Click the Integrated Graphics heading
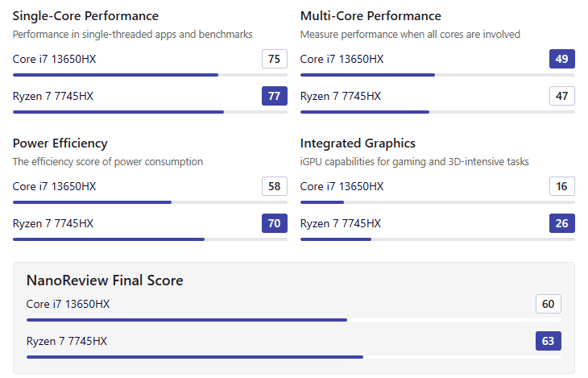The width and height of the screenshot is (588, 378). [358, 143]
